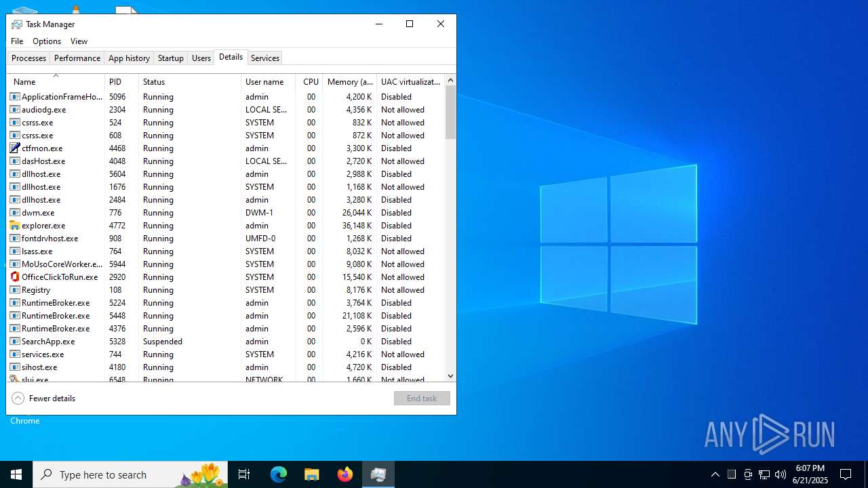
Task: Click the End task button
Action: pos(422,398)
